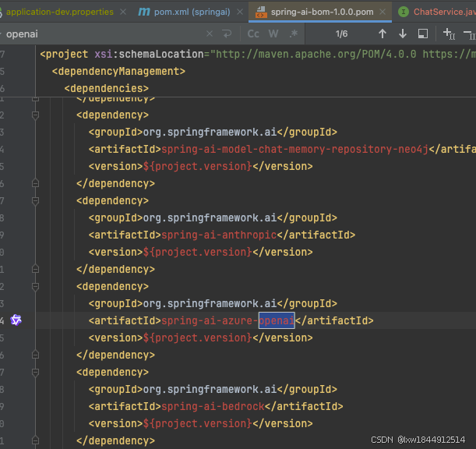This screenshot has width=476, height=449.
Task: Go to next occurrence with down arrow
Action: 403,34
